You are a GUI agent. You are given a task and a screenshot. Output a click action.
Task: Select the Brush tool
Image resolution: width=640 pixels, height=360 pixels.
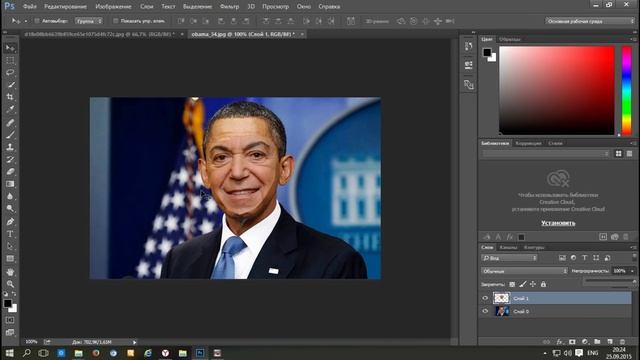point(10,135)
